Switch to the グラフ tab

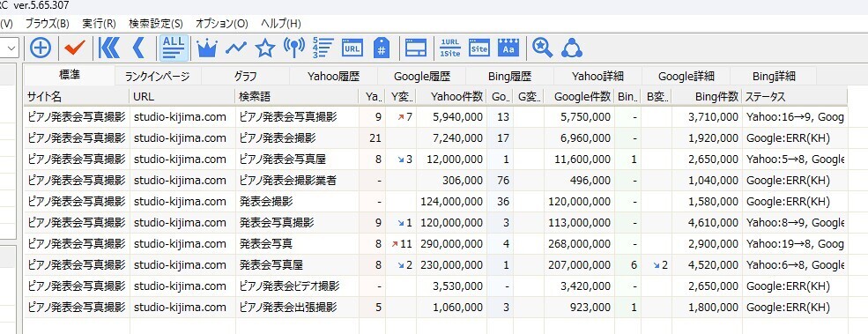[245, 77]
